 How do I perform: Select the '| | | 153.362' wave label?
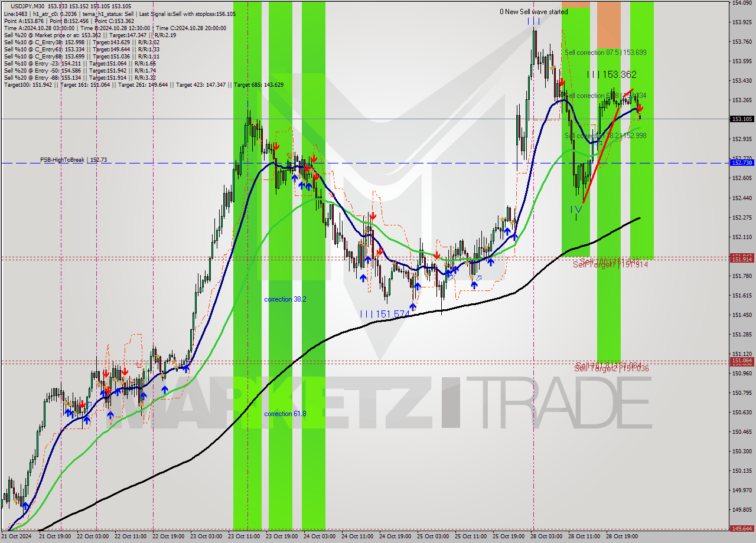(x=612, y=74)
